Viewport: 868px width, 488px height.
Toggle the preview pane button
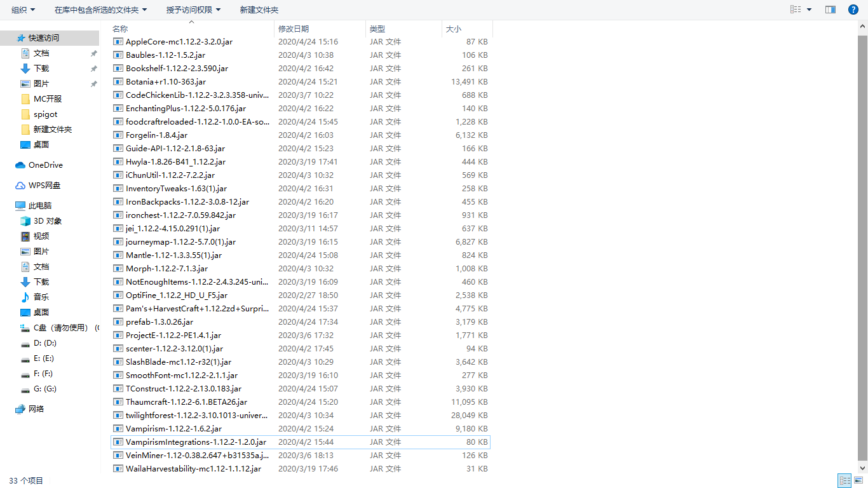coord(830,10)
